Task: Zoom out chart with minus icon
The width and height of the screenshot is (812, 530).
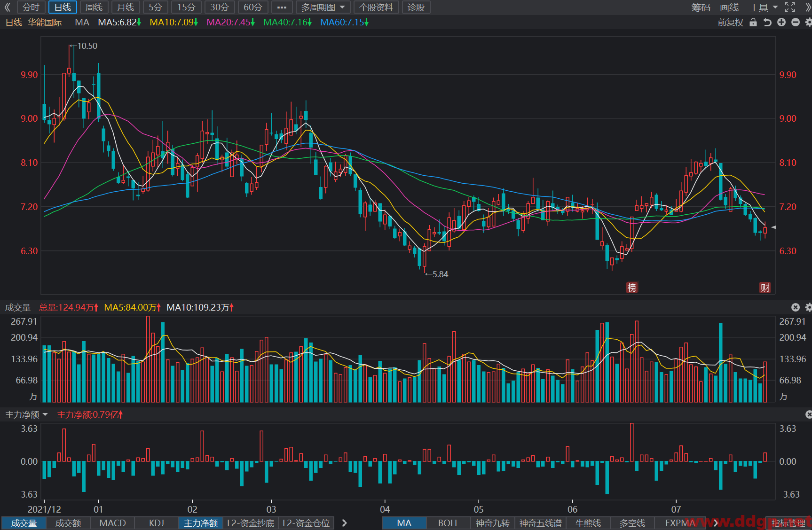Action: [x=796, y=22]
